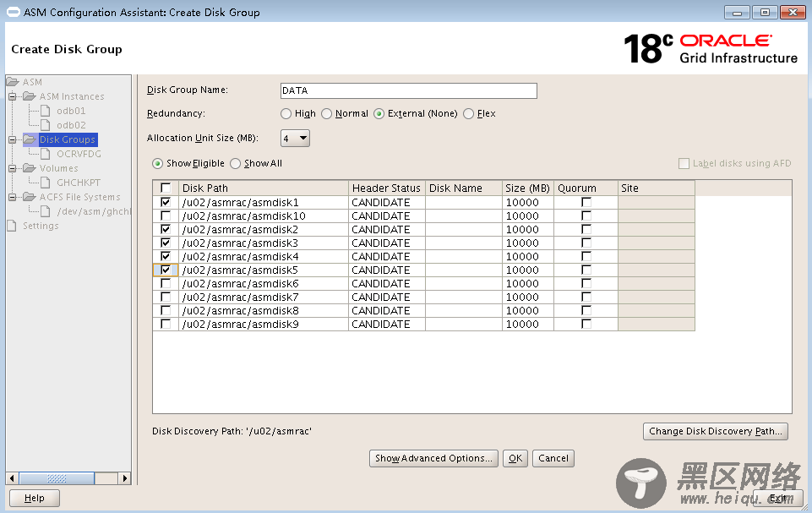
Task: Close the ASM Configuration Assistant window
Action: click(x=793, y=12)
